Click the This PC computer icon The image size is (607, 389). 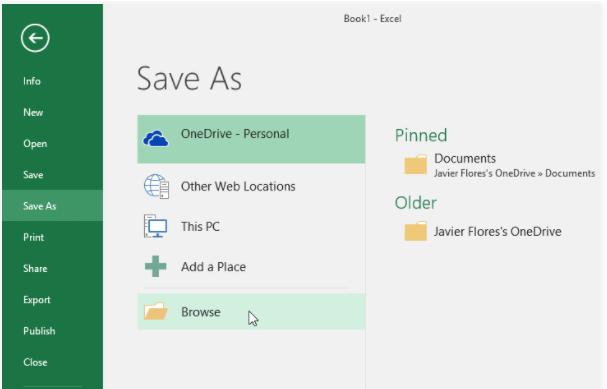(x=156, y=226)
